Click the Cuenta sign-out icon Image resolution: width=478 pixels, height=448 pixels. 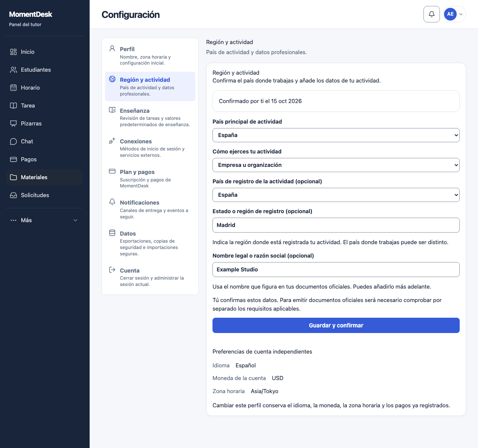point(112,270)
